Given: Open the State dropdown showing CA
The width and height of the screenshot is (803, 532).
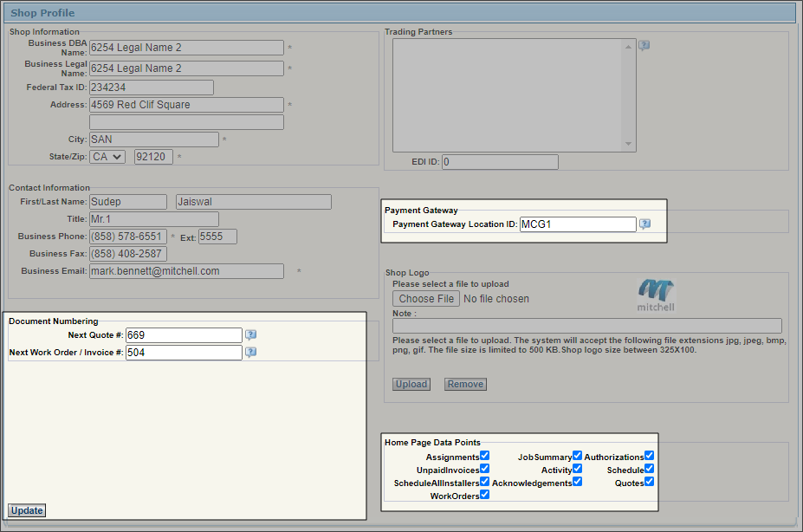Looking at the screenshot, I should click(x=107, y=157).
